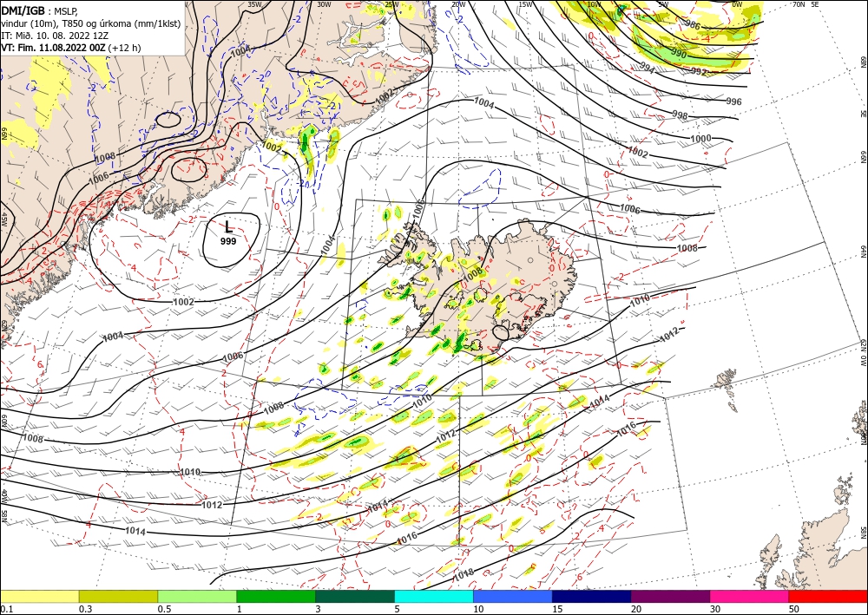Click the '994' isobar label
The image size is (868, 615).
coord(647,69)
